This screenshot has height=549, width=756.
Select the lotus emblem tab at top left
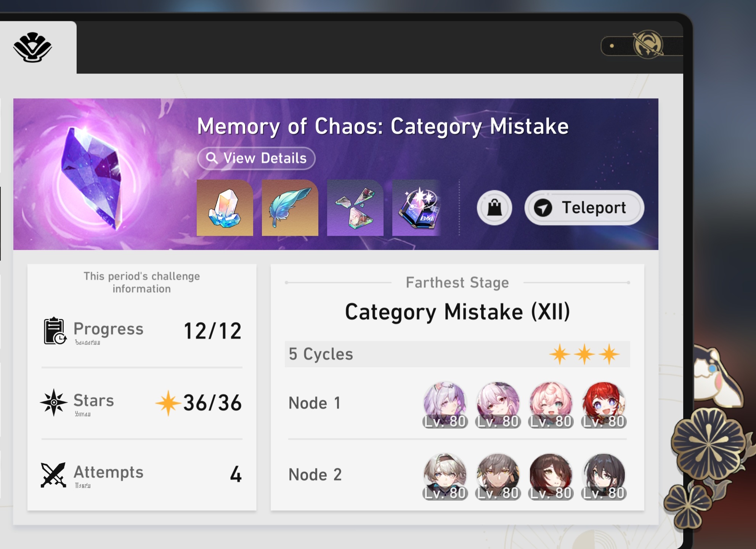33,47
